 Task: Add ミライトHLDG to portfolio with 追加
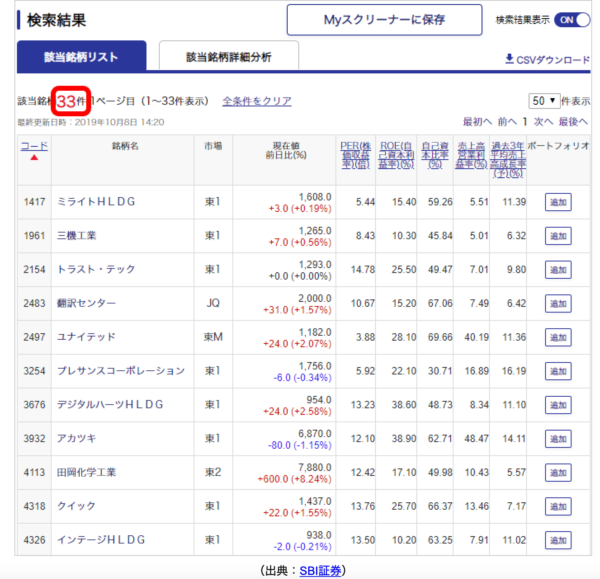pos(557,202)
